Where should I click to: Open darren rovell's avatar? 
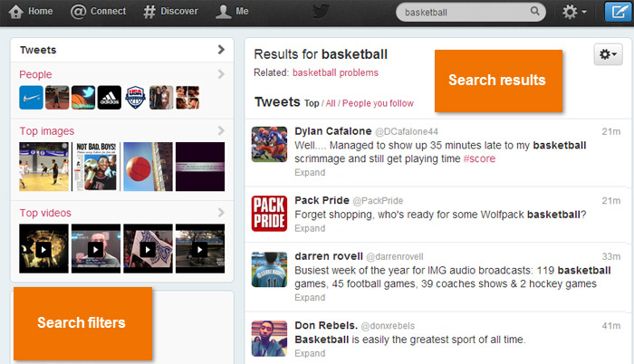coord(269,269)
